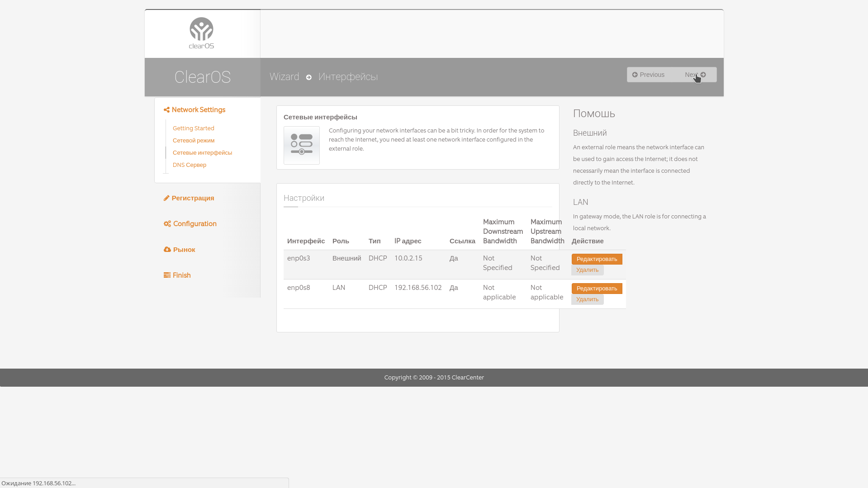This screenshot has width=868, height=488.
Task: Click the DHCP type for enp0s8
Action: (x=378, y=288)
